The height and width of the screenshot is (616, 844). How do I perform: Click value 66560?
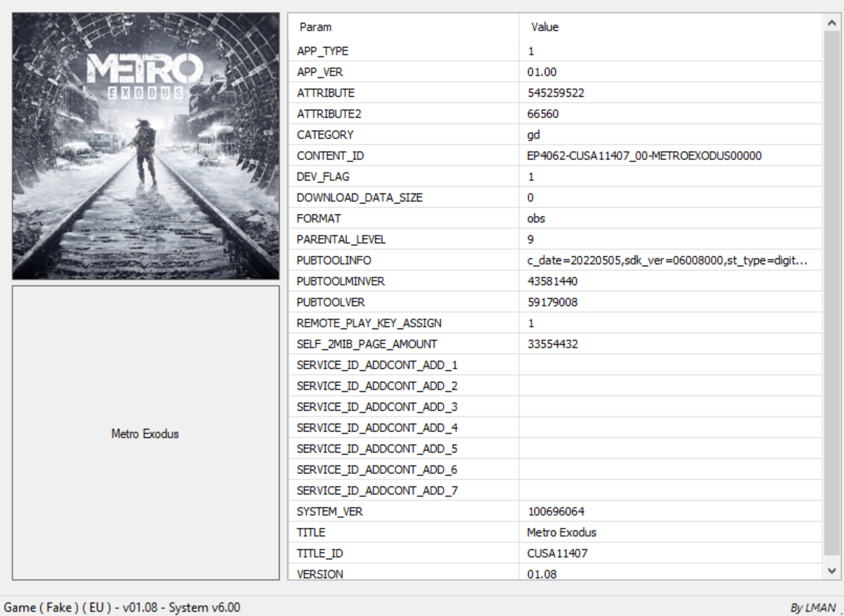pos(543,114)
